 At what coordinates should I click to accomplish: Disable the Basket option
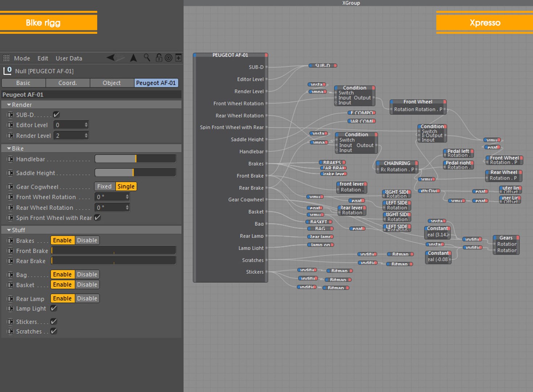pos(87,285)
